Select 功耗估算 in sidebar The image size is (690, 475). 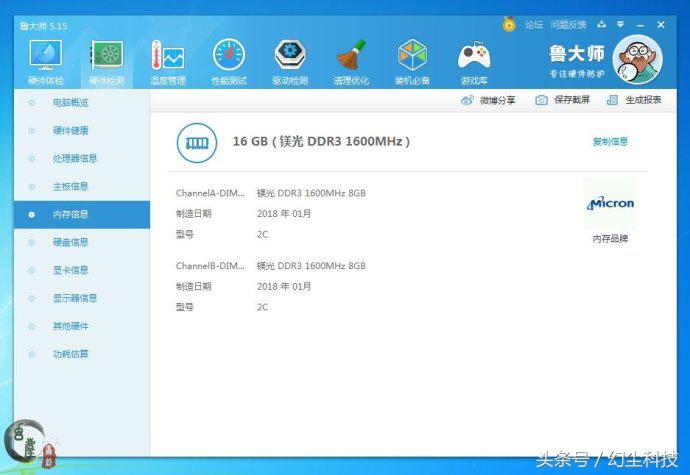click(x=82, y=354)
